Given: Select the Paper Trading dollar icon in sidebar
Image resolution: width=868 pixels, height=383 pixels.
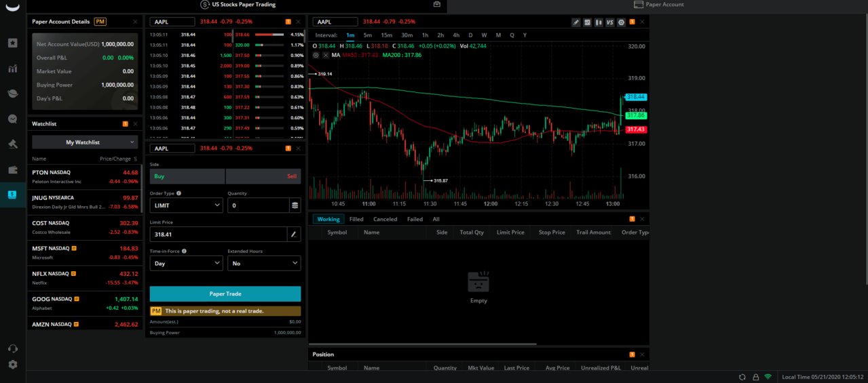Looking at the screenshot, I should pos(12,195).
